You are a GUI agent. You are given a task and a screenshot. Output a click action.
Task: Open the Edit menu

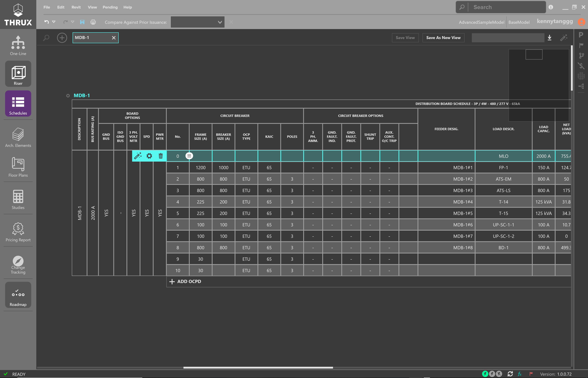click(x=61, y=7)
